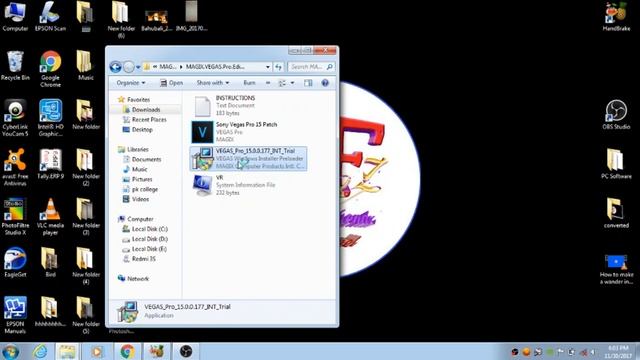The width and height of the screenshot is (640, 360).
Task: Open New folder (4) on desktop
Action: click(85, 265)
